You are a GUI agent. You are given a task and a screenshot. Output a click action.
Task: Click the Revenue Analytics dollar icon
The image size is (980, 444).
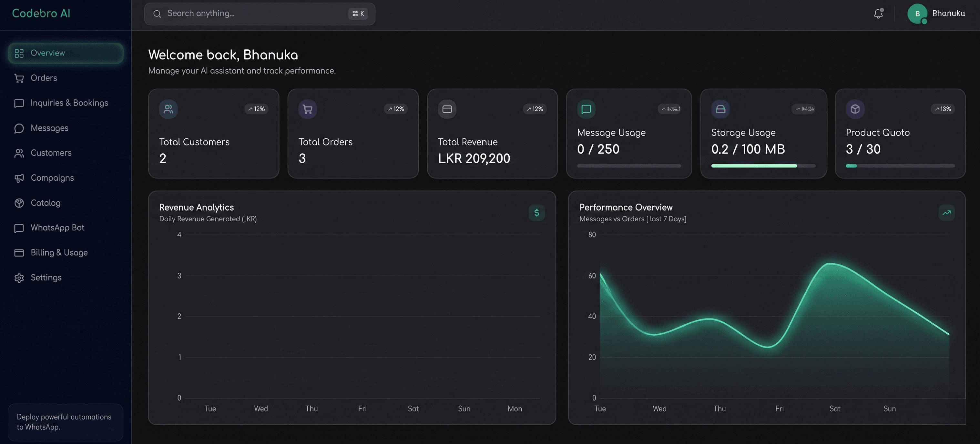[536, 213]
